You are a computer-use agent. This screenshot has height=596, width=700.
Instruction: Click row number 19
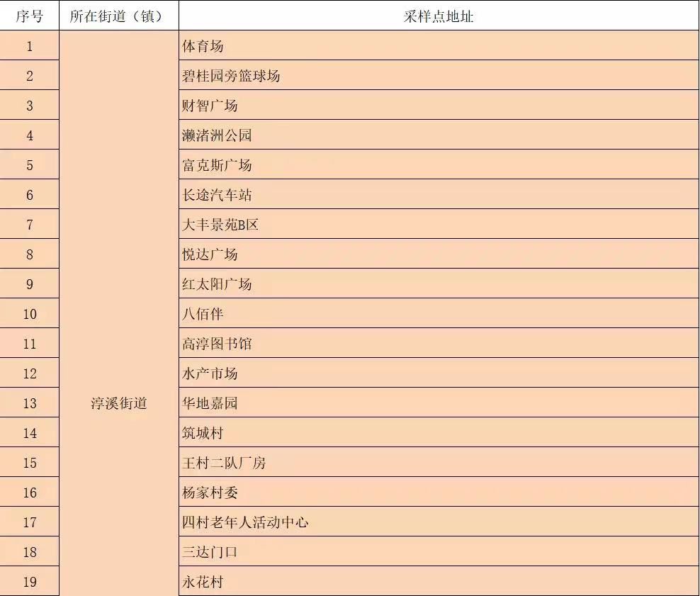(x=30, y=581)
